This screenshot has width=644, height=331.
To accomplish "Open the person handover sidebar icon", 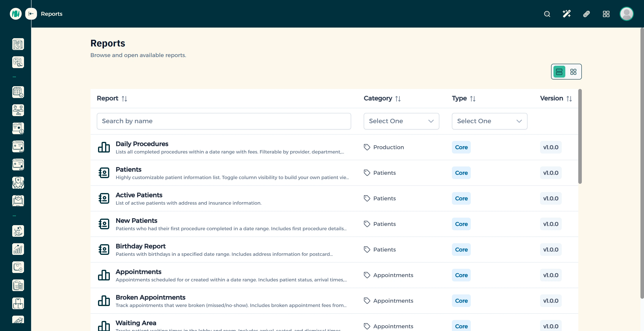I will click(18, 231).
